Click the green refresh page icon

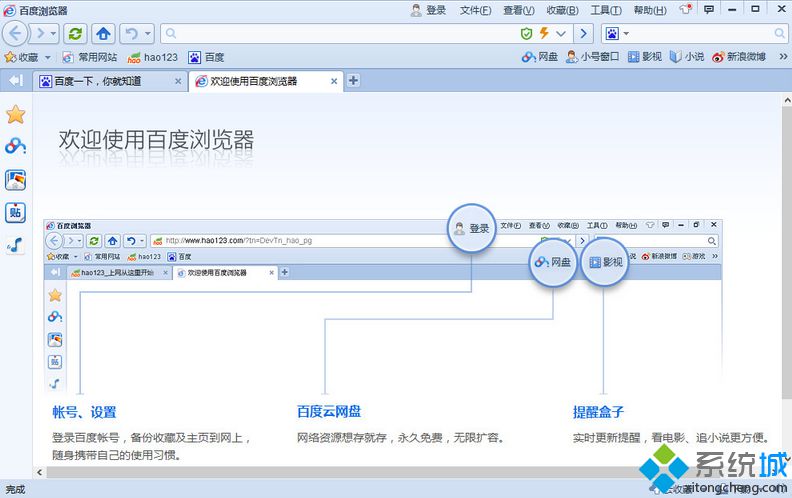(x=77, y=34)
